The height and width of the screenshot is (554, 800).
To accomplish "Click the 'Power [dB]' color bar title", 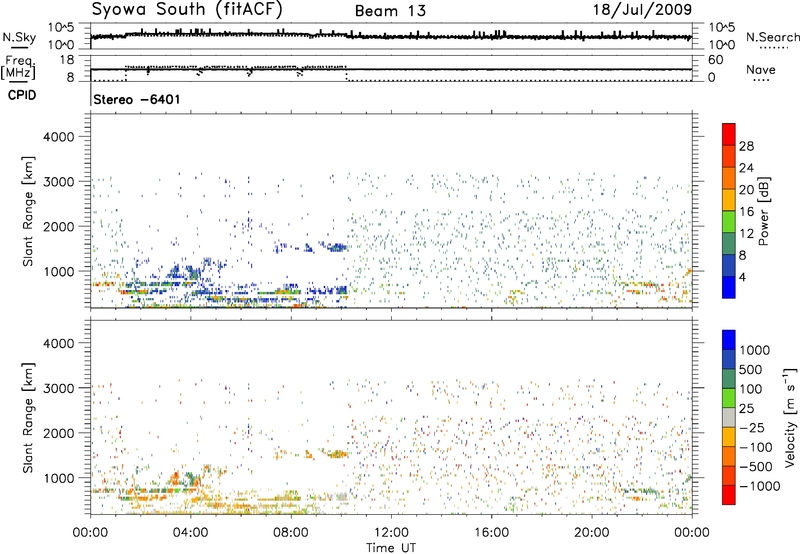I will point(763,211).
